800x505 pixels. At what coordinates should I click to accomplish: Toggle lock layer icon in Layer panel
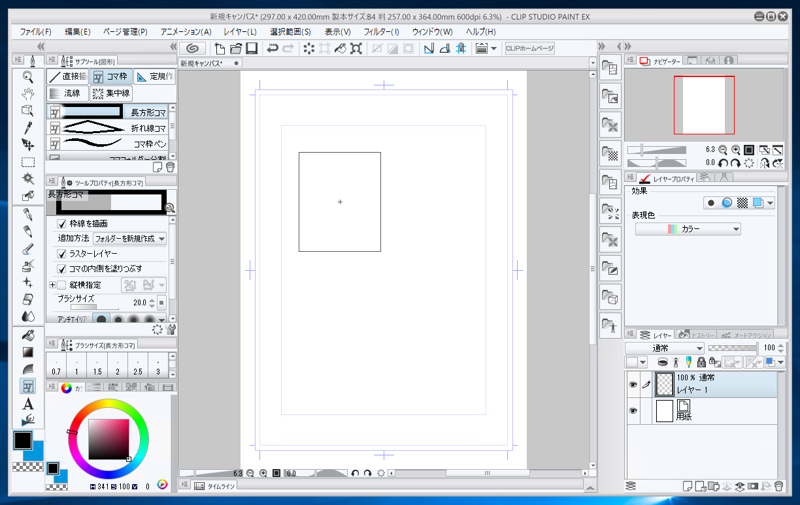702,362
